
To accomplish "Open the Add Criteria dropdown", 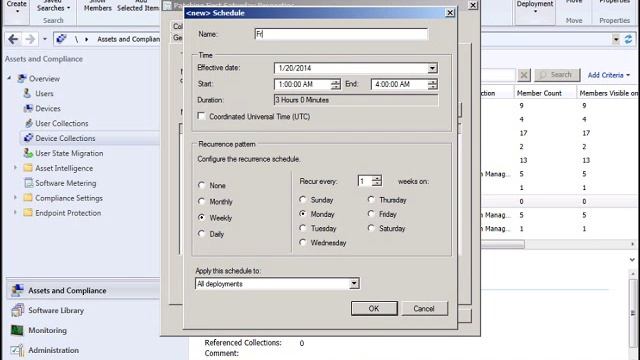I will [x=609, y=75].
